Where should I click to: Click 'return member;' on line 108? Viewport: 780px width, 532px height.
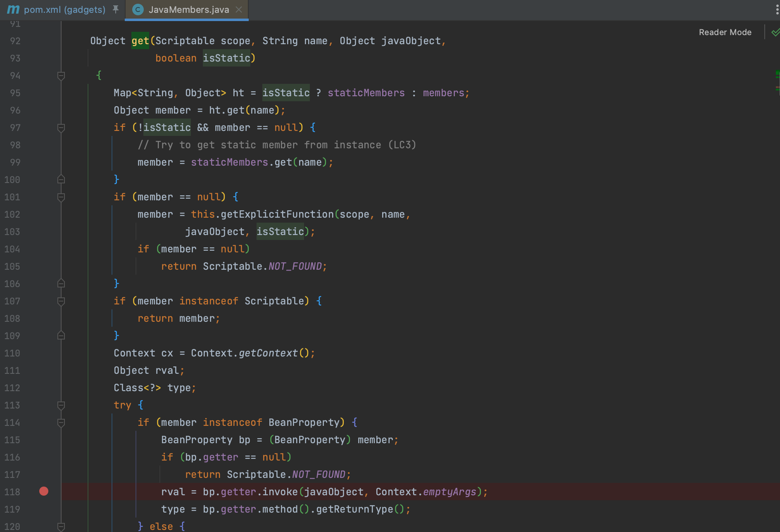[178, 318]
